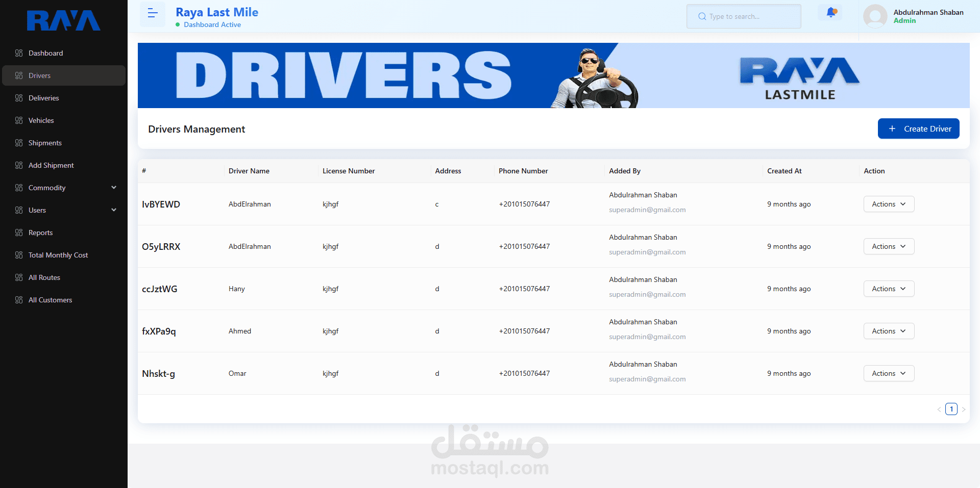Click the Raya Last Mile title
The image size is (980, 488).
point(217,12)
